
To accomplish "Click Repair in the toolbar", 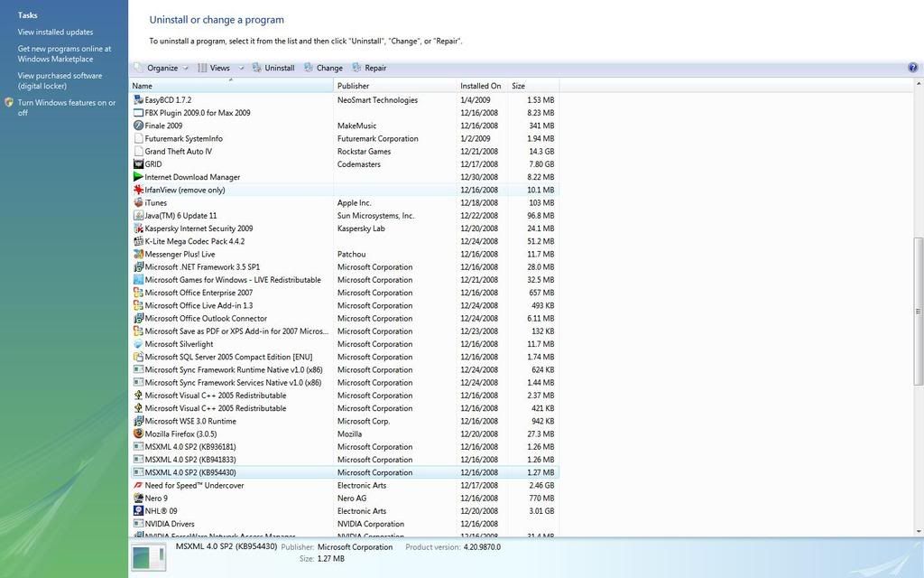I will [369, 68].
